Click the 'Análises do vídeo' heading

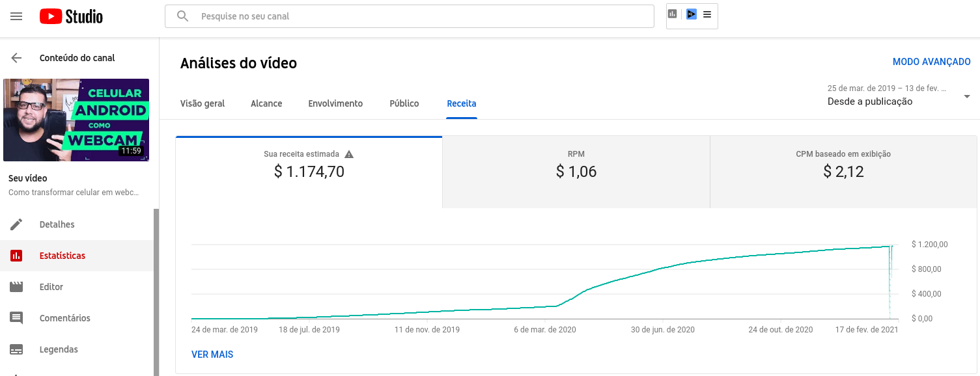click(x=238, y=63)
